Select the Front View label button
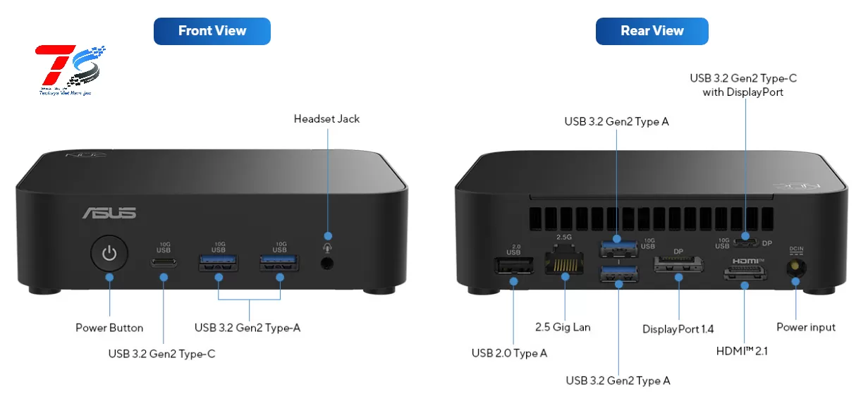Screen dimensions: 868x401 pos(212,31)
